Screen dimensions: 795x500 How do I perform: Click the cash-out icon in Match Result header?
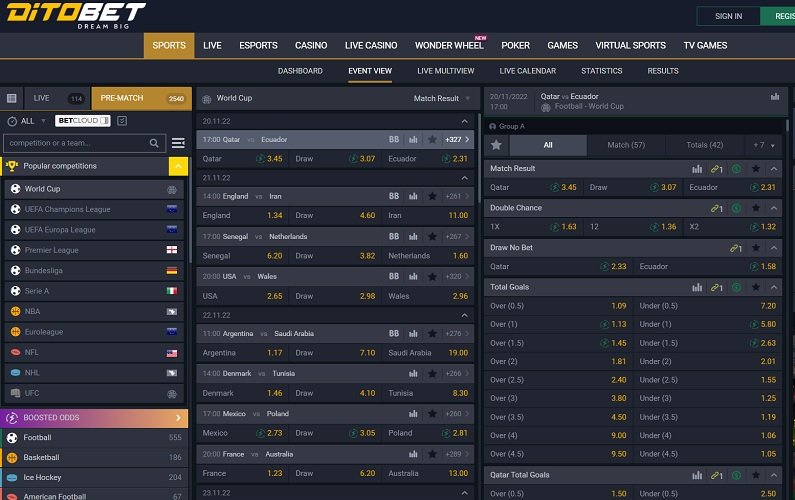click(x=736, y=169)
